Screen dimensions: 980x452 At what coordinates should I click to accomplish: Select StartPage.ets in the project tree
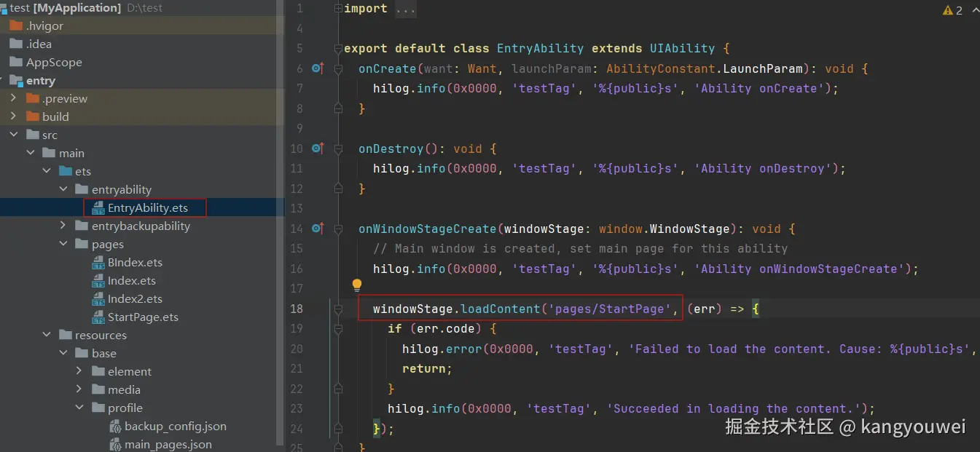tap(142, 317)
